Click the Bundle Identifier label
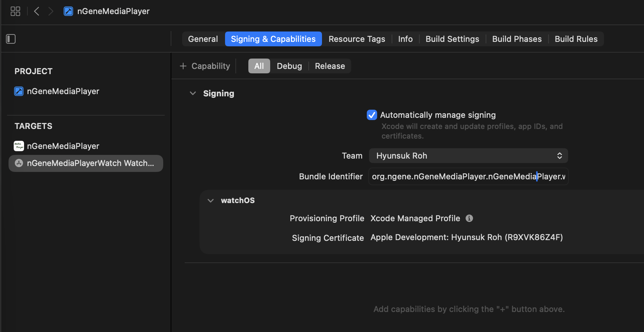Viewport: 644px width, 332px height. click(x=331, y=176)
